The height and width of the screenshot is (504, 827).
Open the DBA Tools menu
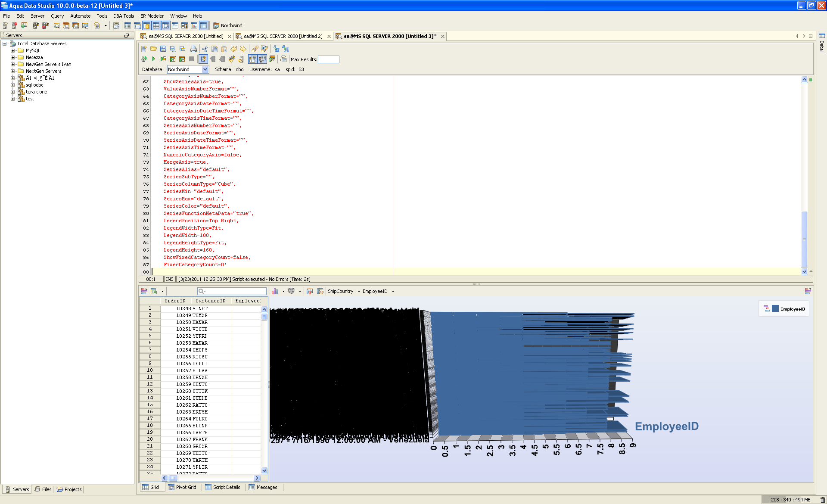click(x=124, y=16)
